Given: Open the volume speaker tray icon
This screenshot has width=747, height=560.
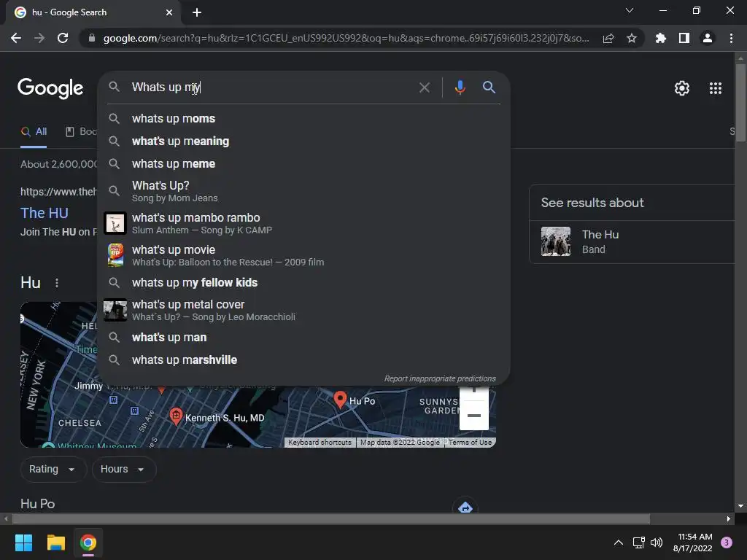Looking at the screenshot, I should tap(657, 542).
